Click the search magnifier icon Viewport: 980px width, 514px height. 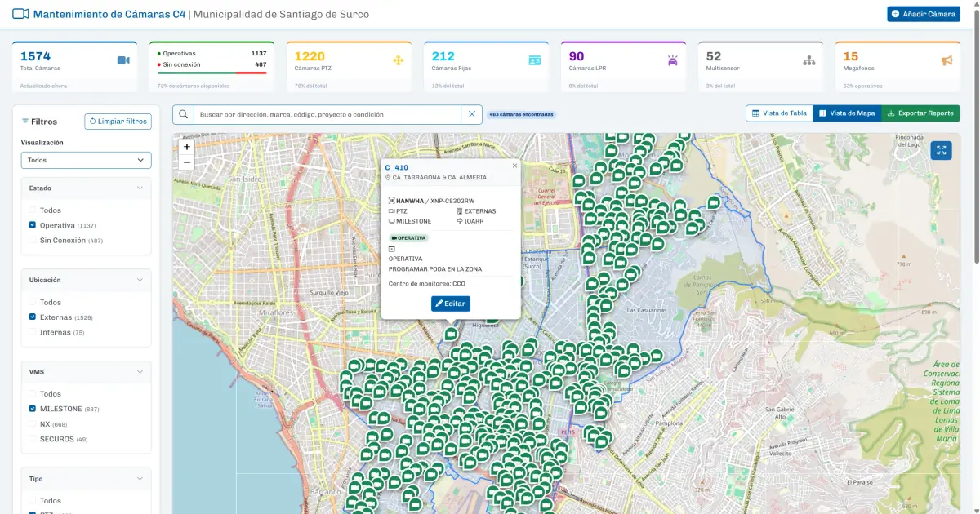coord(183,115)
